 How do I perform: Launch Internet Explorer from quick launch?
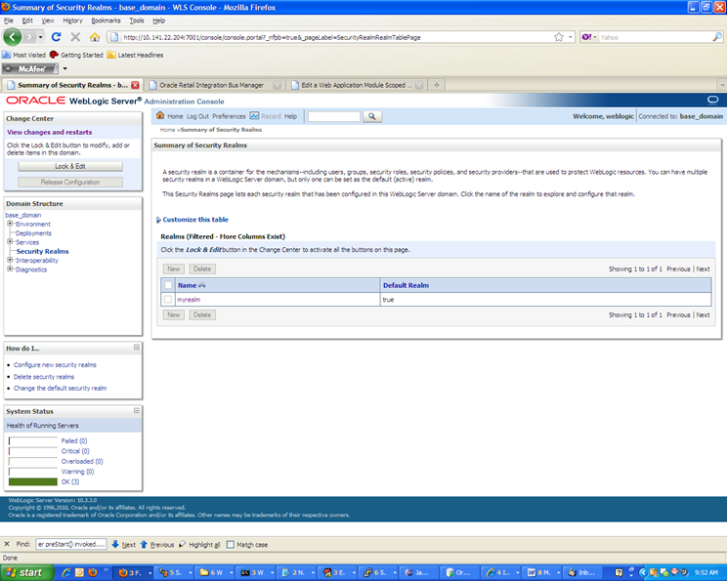[66, 573]
